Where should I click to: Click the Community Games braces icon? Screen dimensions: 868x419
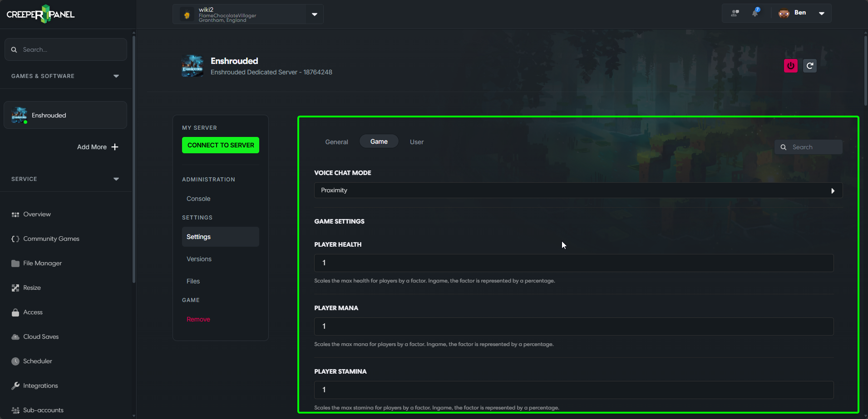pyautogui.click(x=15, y=239)
